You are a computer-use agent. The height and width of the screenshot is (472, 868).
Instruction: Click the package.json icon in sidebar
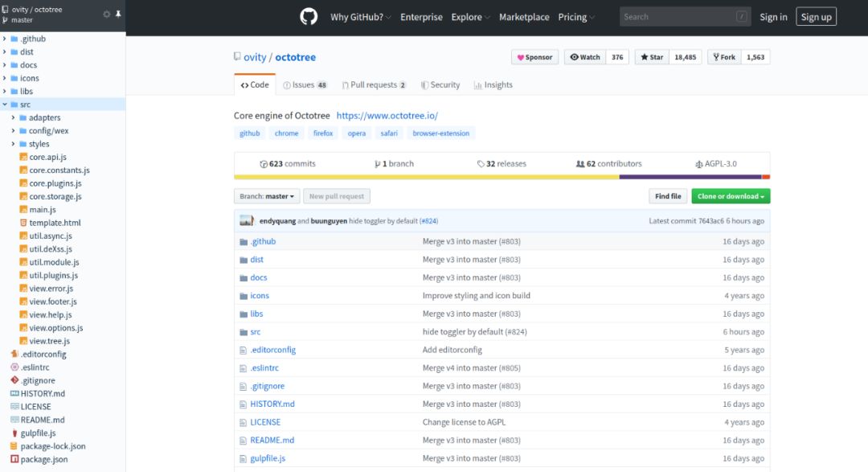[x=14, y=459]
